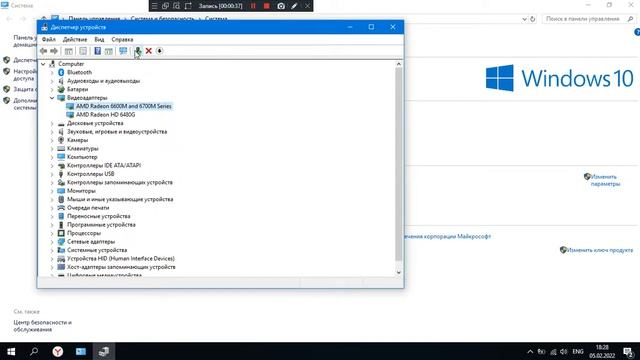
Task: Open the notification center in taskbar
Action: [629, 351]
